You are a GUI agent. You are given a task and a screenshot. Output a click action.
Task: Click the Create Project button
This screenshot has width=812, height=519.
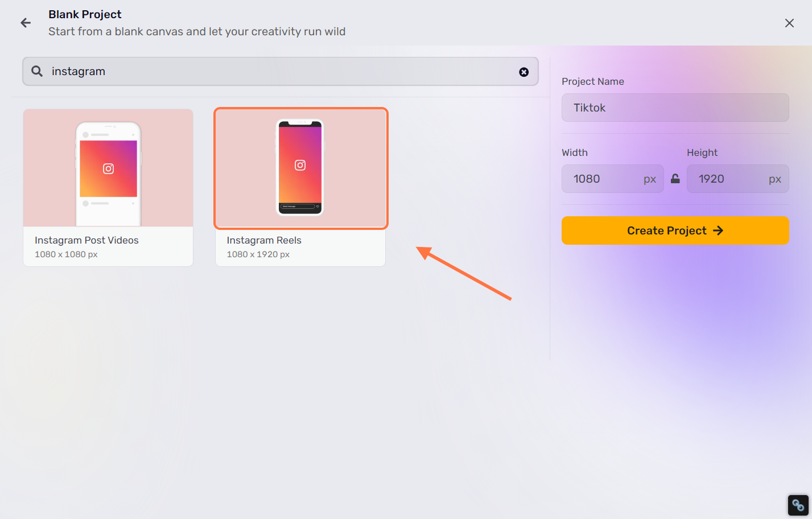pos(675,230)
